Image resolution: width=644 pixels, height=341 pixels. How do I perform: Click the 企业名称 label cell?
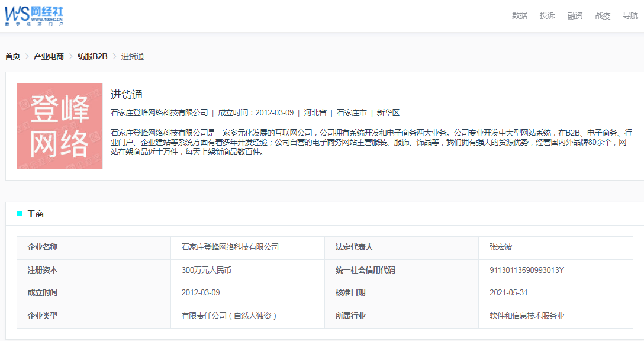pos(94,247)
